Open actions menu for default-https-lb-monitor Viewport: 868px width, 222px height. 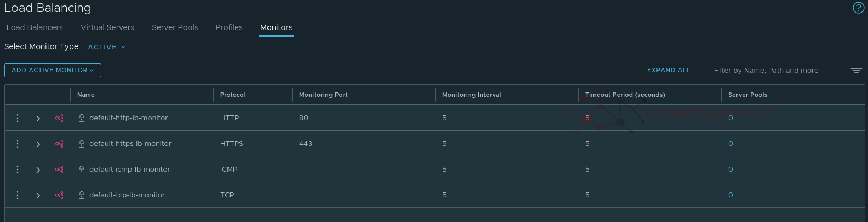tap(18, 144)
